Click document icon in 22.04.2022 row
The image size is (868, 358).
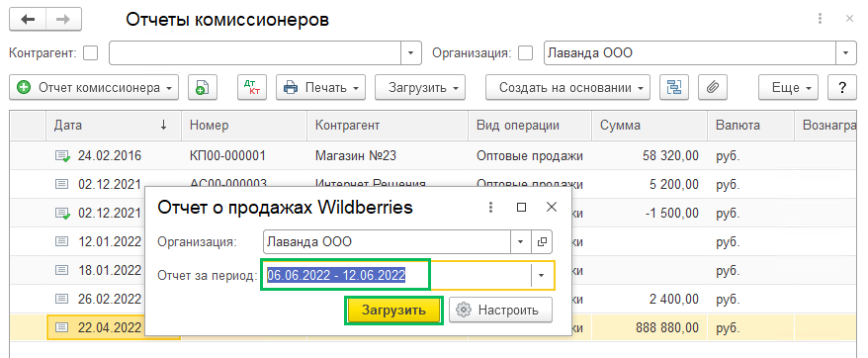point(61,327)
